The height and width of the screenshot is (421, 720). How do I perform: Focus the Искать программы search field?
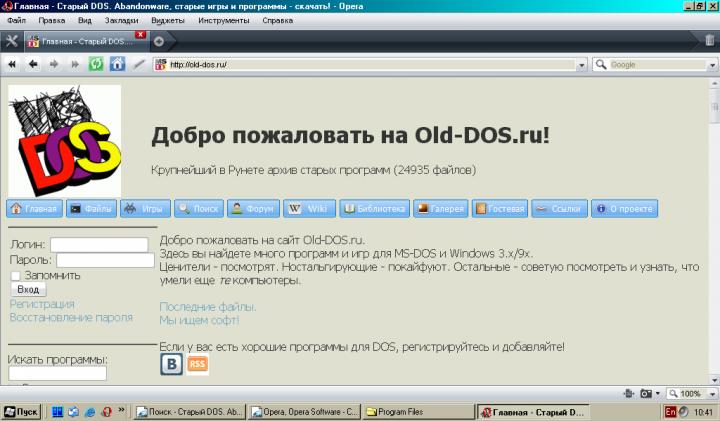pyautogui.click(x=57, y=373)
